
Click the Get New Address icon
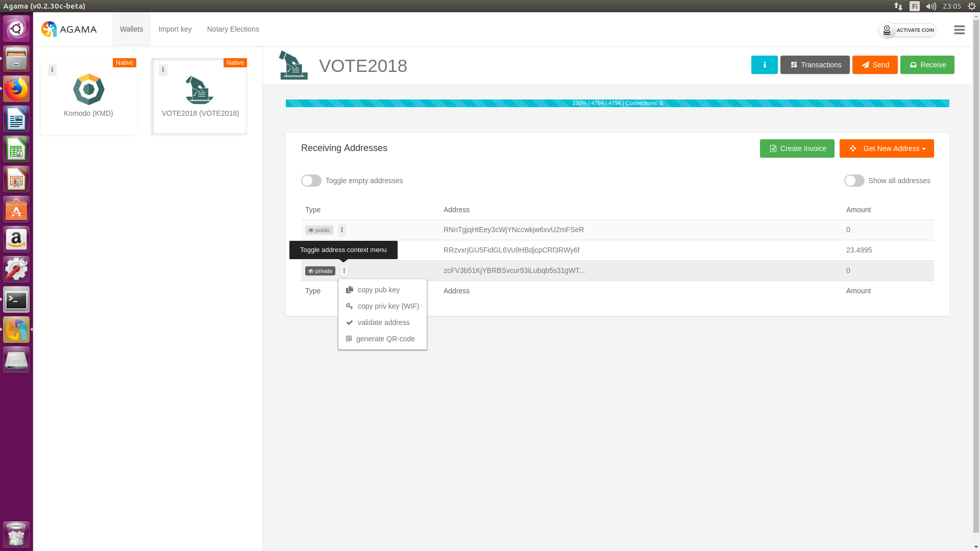[x=852, y=148]
